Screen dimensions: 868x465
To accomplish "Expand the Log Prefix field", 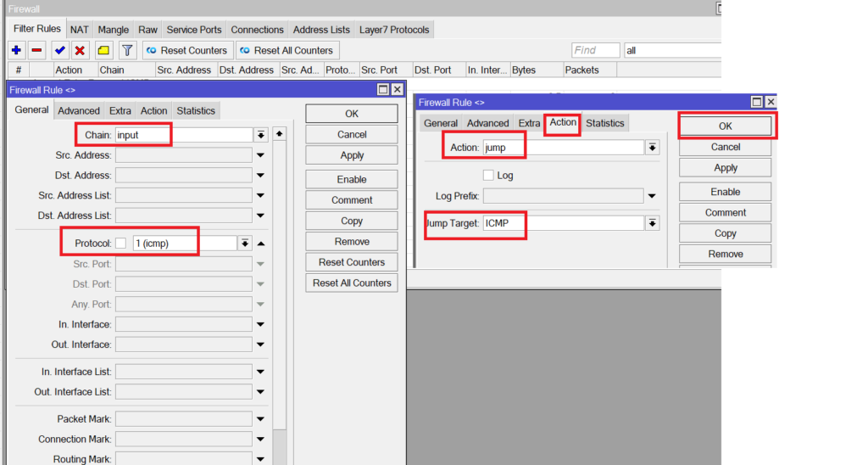I will 652,196.
